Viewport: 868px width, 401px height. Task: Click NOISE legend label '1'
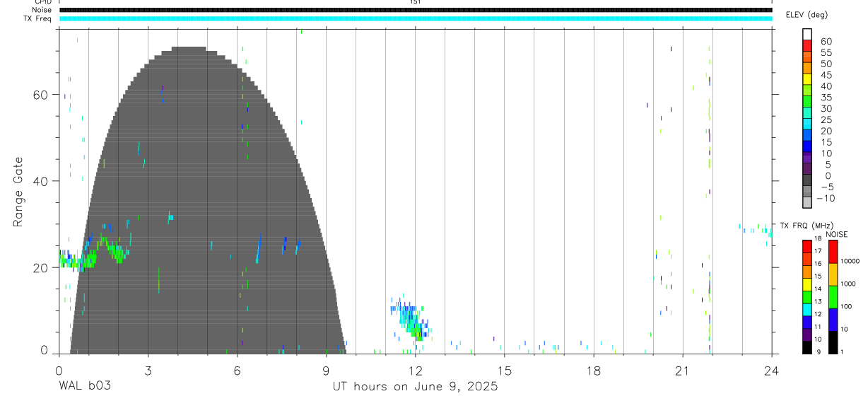[843, 351]
